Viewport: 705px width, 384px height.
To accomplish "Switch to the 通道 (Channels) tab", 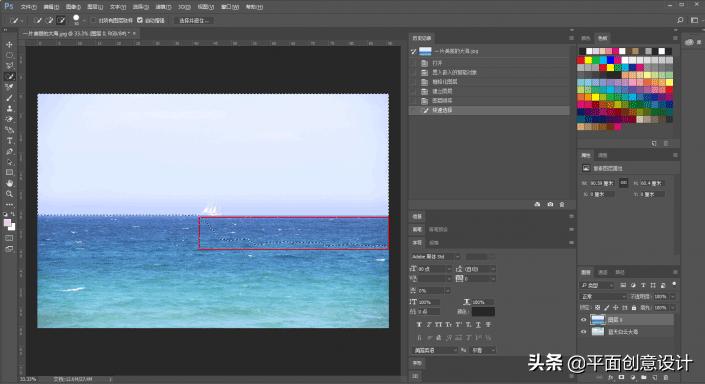I will pos(603,272).
